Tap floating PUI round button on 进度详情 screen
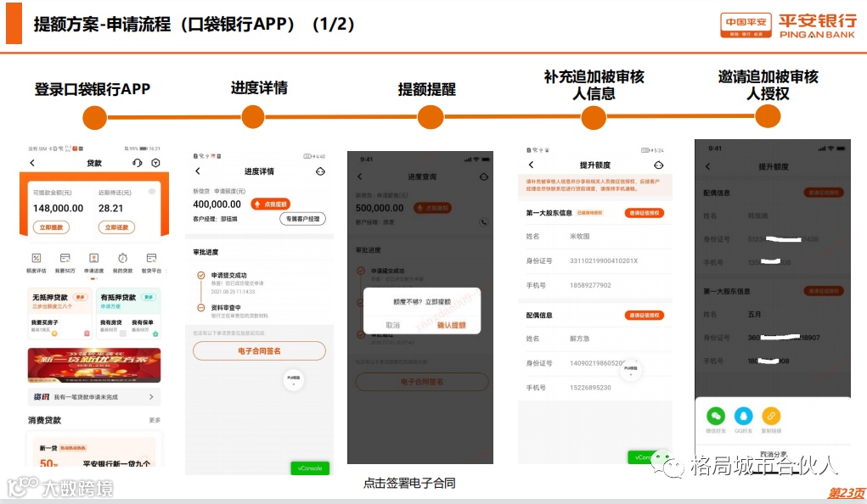This screenshot has width=867, height=504. (294, 379)
